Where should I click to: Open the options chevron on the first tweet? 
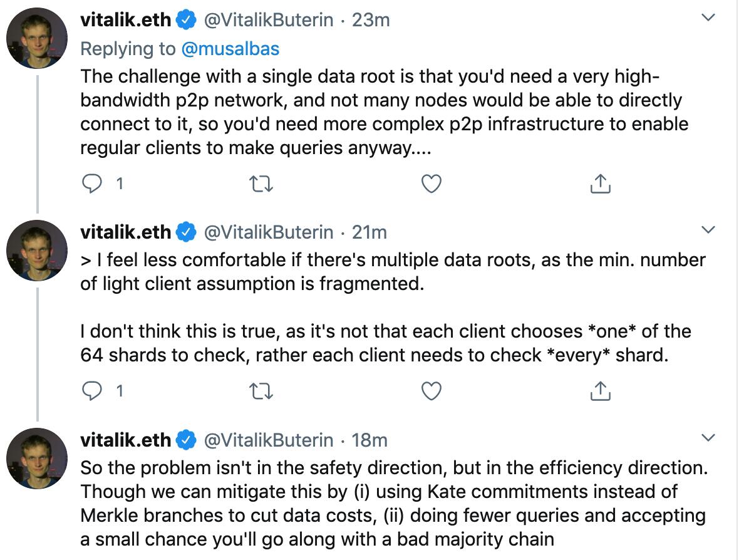click(x=708, y=17)
